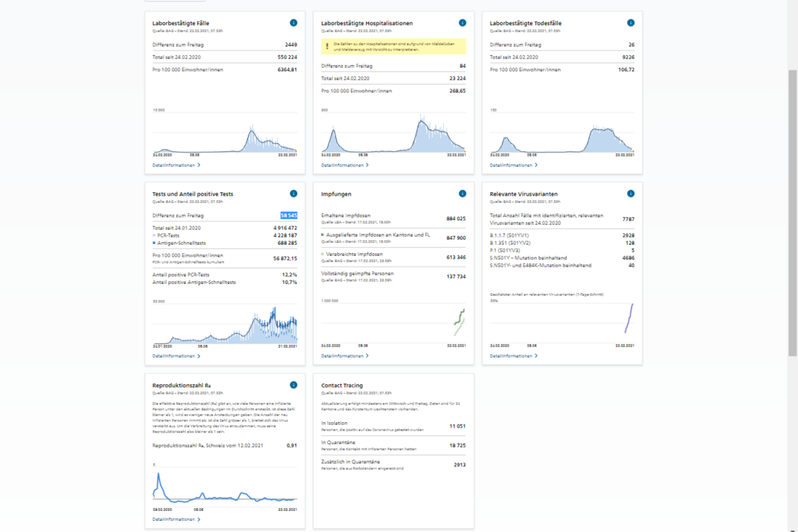Click B.1.351 (501Y.V2) variant row
The image size is (798, 532).
563,243
